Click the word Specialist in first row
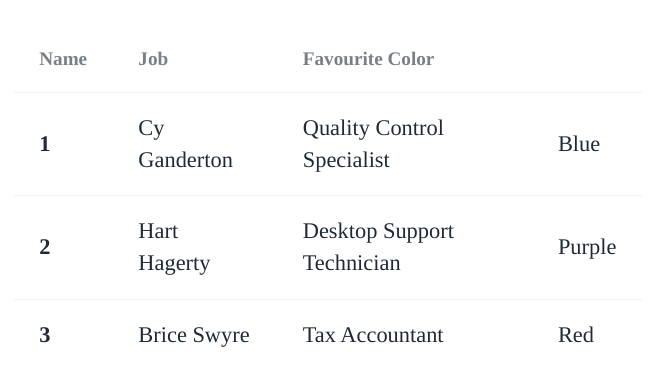Viewport: 655px width, 379px height. coord(346,160)
